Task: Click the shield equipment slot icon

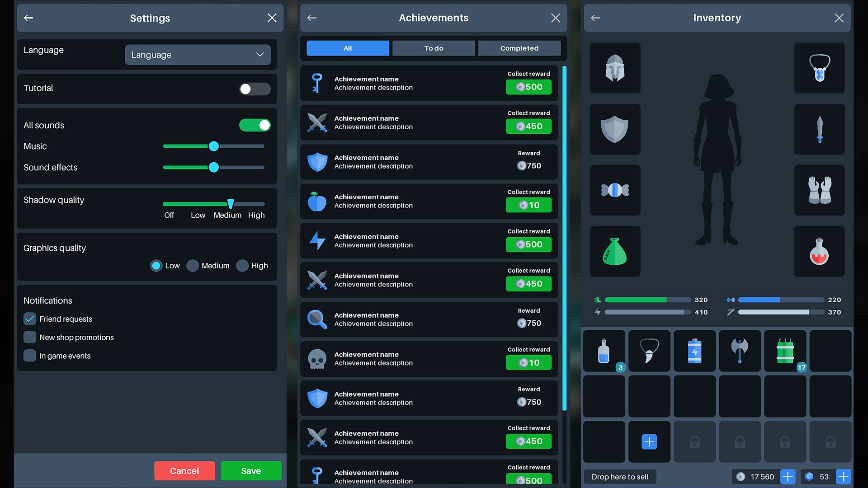Action: tap(615, 129)
